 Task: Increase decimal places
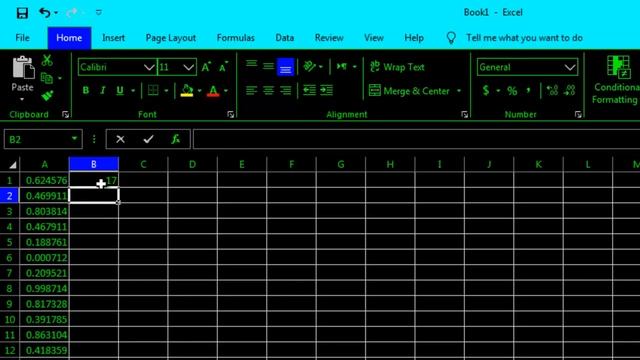[552, 90]
